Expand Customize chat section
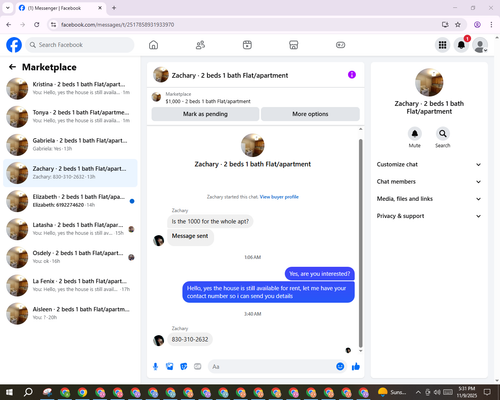Viewport: 500px width, 400px height. pyautogui.click(x=429, y=164)
